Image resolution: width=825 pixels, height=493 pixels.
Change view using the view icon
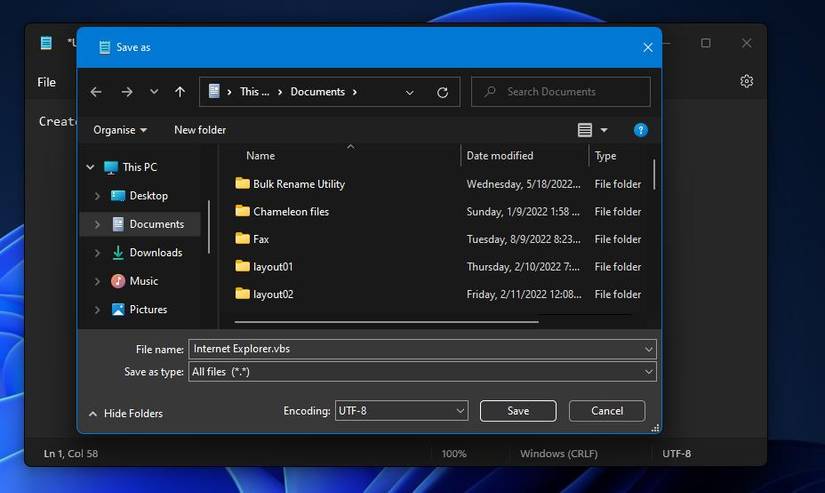coord(585,130)
